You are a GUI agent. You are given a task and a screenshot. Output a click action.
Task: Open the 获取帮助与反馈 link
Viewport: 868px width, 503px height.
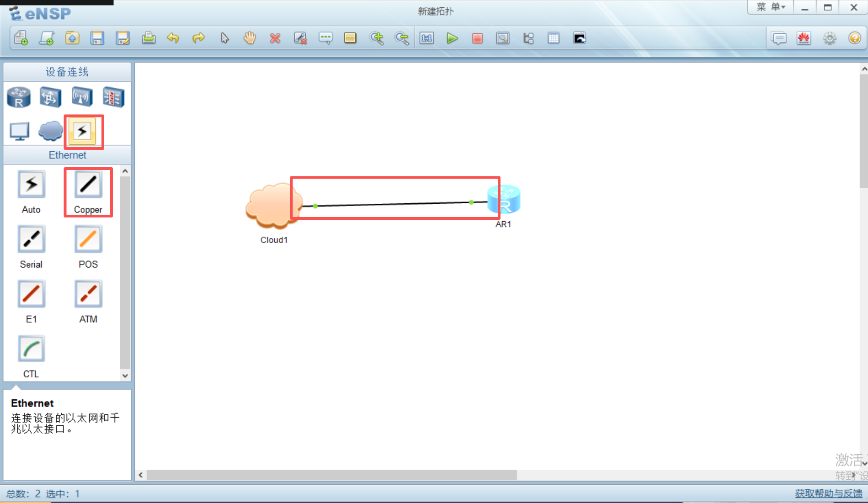(x=828, y=493)
